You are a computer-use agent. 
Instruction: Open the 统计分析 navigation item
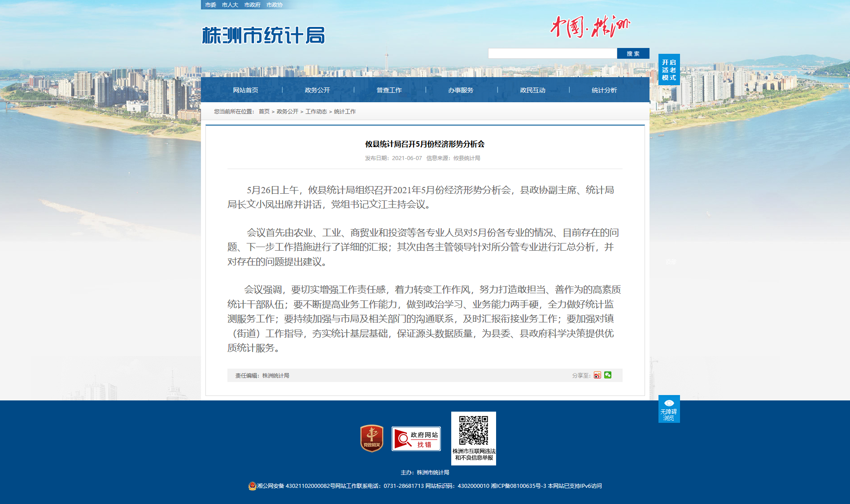tap(604, 90)
